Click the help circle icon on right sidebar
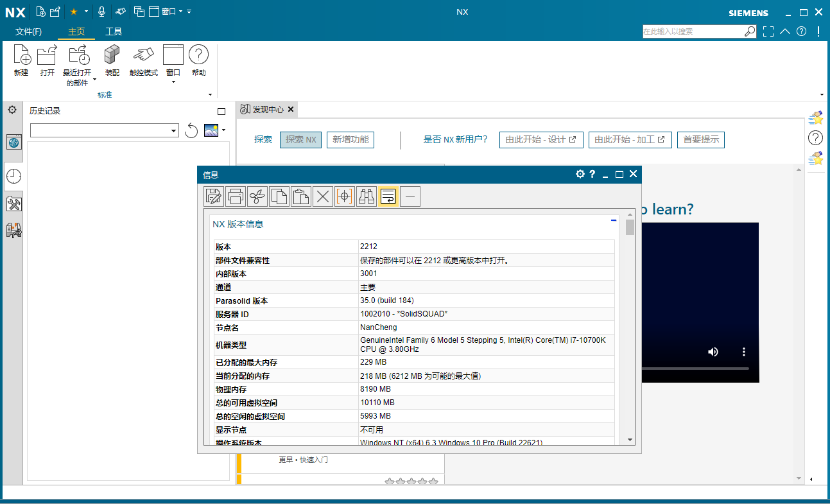Viewport: 830px width, 504px height. (815, 138)
